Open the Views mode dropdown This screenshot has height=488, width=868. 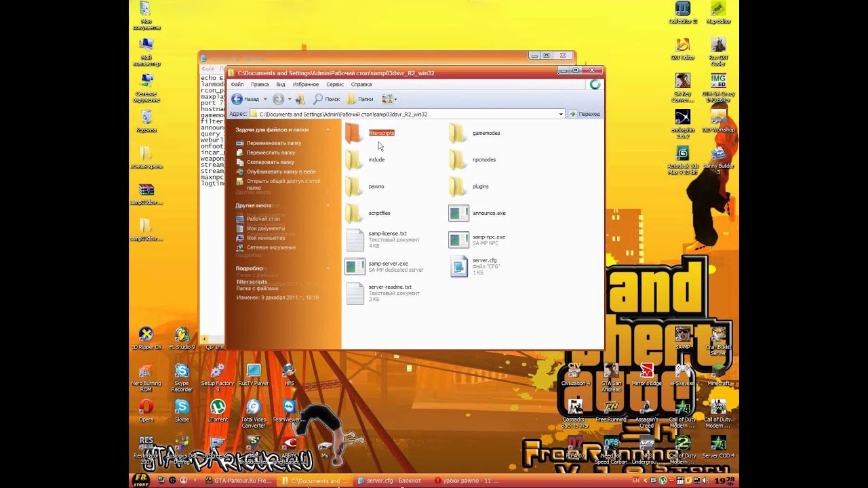point(389,99)
